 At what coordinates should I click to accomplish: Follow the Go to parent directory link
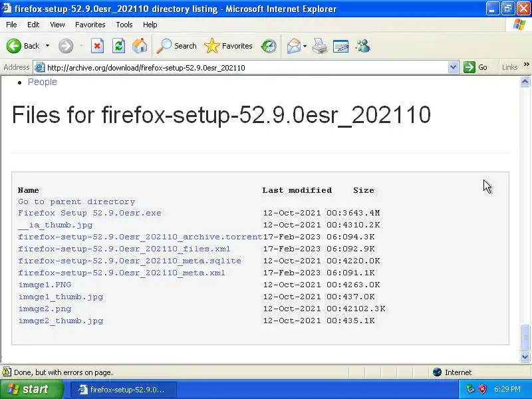[76, 201]
